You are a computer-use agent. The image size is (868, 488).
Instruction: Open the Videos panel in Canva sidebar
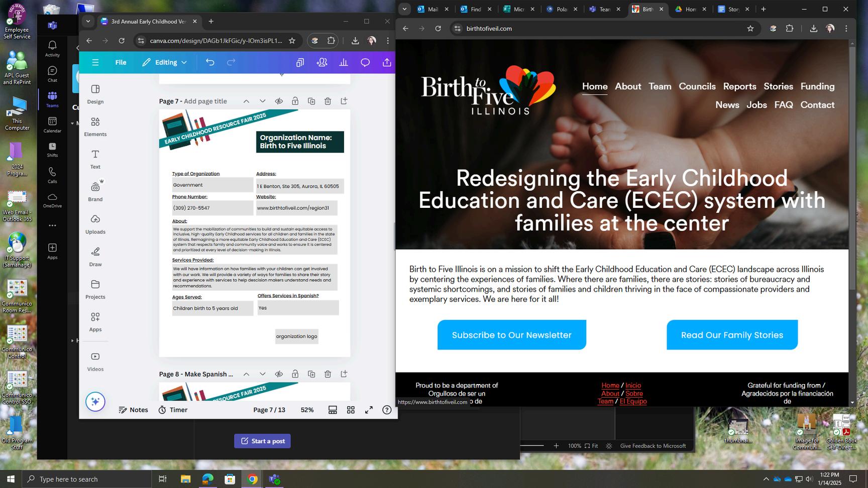[95, 361]
